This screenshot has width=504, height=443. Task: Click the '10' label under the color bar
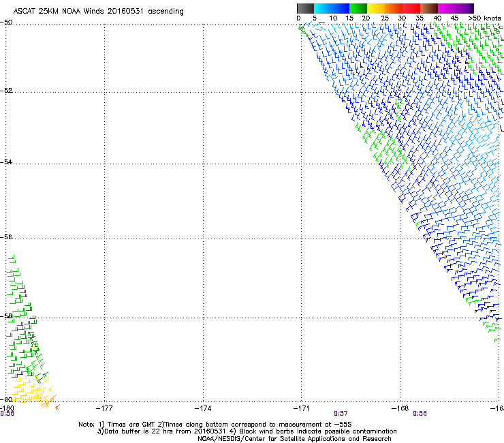coord(333,18)
